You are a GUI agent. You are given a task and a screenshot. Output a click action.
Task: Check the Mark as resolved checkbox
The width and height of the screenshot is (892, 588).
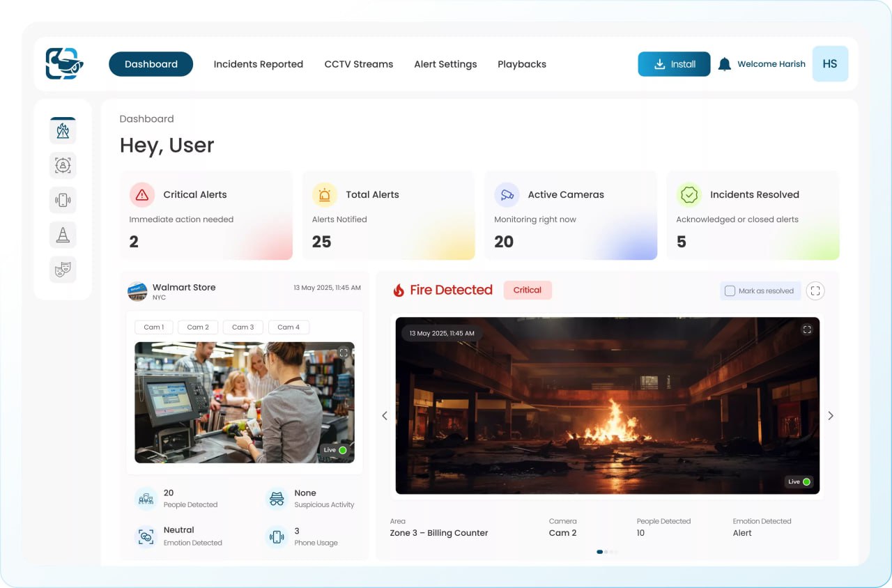tap(730, 291)
